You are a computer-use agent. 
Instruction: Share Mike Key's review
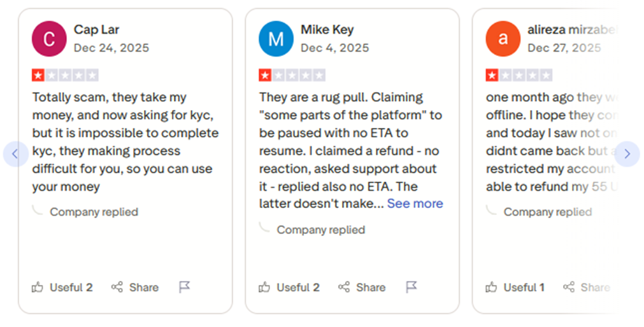click(x=361, y=288)
